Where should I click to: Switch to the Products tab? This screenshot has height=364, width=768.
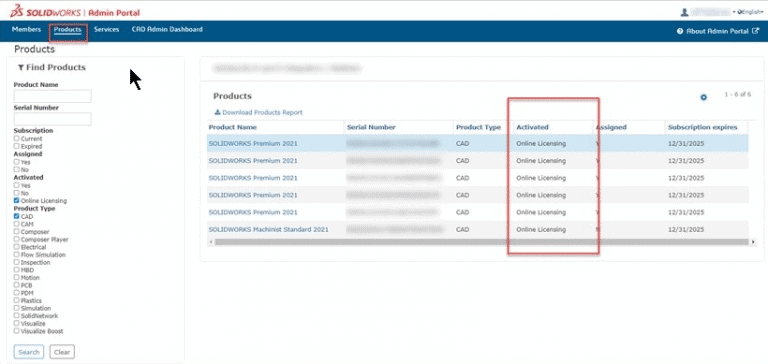tap(68, 30)
